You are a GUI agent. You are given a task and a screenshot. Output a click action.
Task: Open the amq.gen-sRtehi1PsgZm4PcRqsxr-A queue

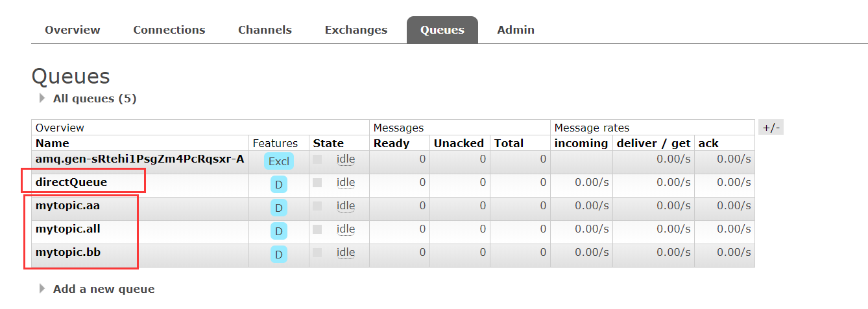point(140,159)
